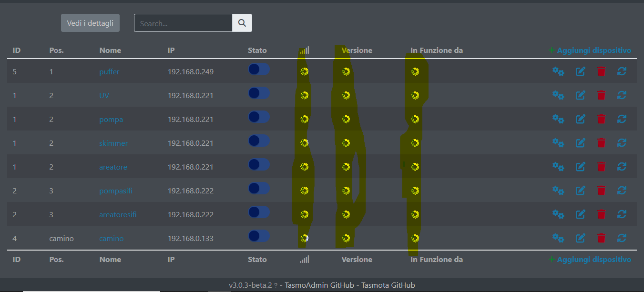
Task: Open configuration gears for areatore device
Action: pyautogui.click(x=558, y=167)
